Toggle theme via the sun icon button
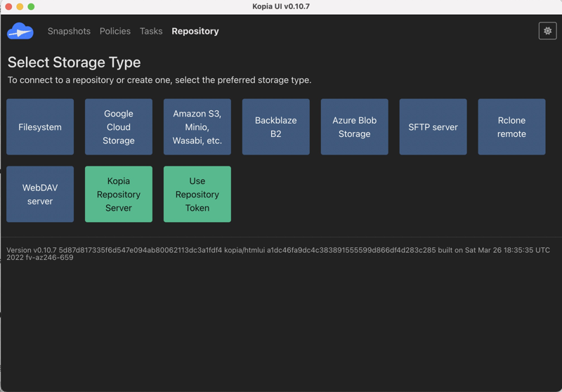 coord(547,31)
